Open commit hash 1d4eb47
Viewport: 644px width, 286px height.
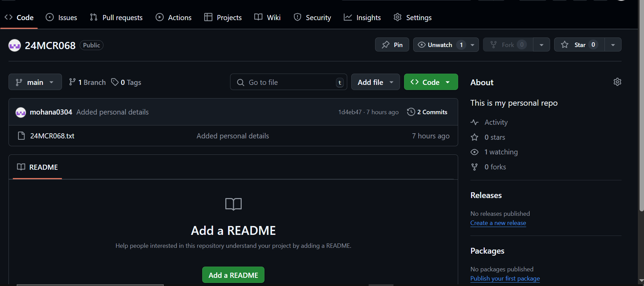350,112
